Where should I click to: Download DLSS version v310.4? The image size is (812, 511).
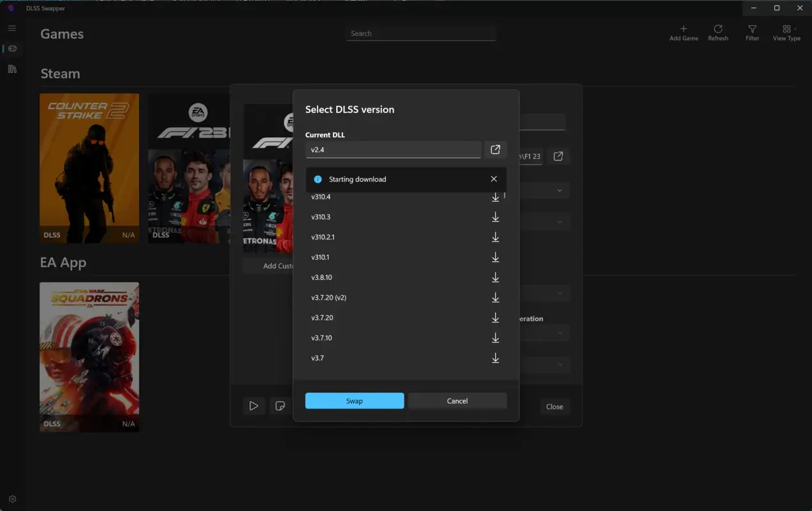495,197
